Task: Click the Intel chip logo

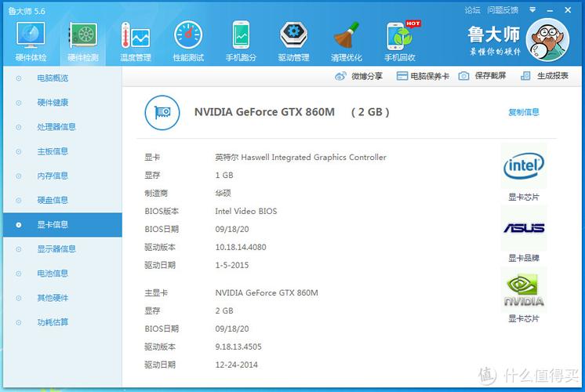Action: [x=523, y=166]
